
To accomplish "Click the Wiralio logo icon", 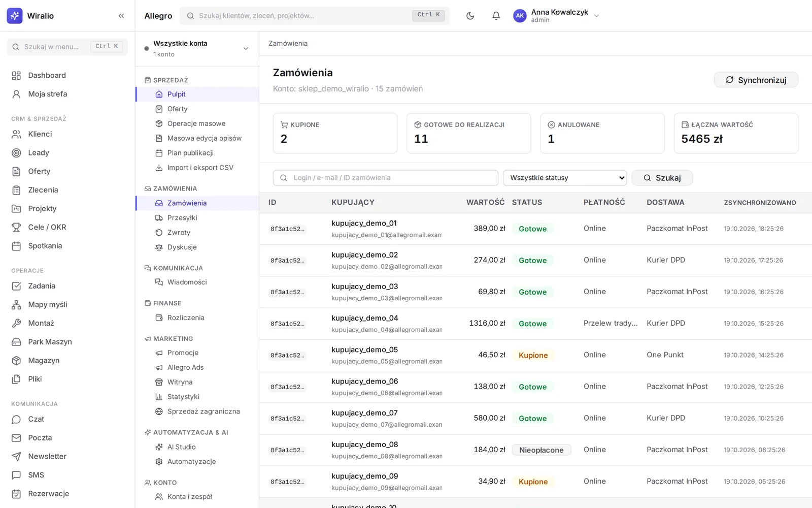I will (x=15, y=16).
